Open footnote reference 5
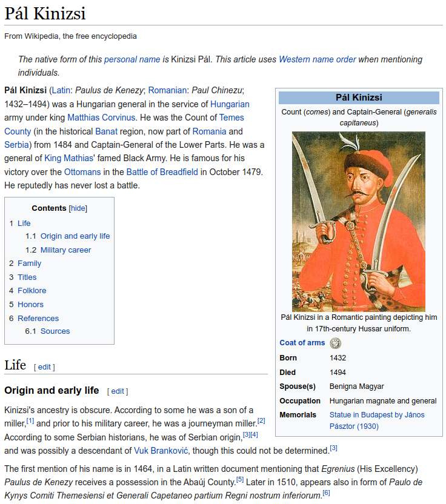Image resolution: width=446 pixels, height=504 pixels. 240,480
